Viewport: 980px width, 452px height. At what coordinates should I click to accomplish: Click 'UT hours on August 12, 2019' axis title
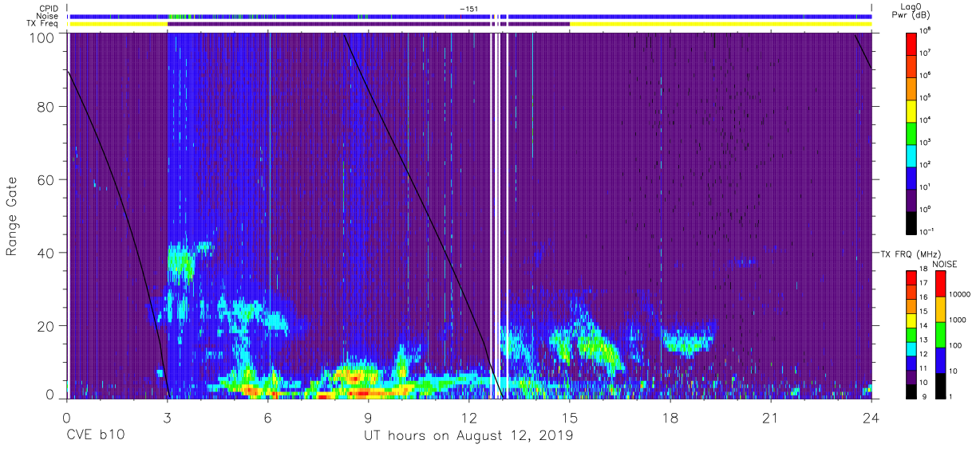click(x=468, y=436)
